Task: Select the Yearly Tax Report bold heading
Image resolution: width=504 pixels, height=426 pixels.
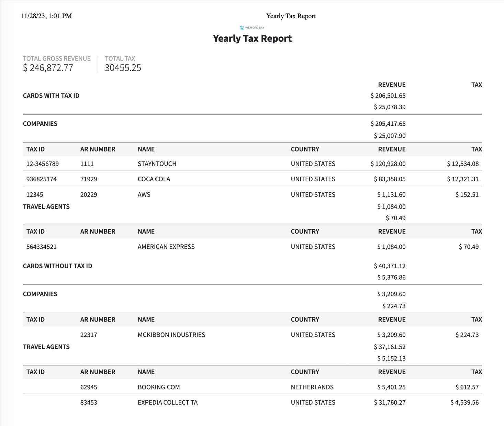Action: [252, 38]
